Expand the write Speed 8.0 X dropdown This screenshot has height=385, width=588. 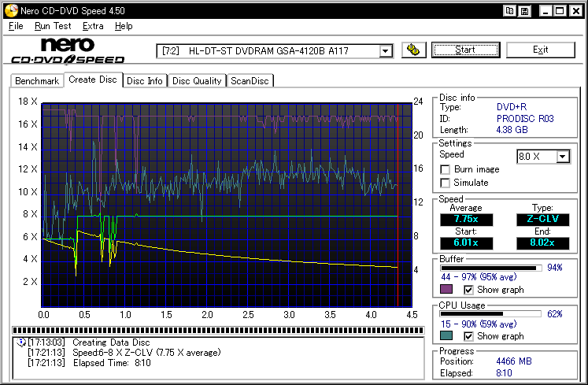click(x=562, y=157)
